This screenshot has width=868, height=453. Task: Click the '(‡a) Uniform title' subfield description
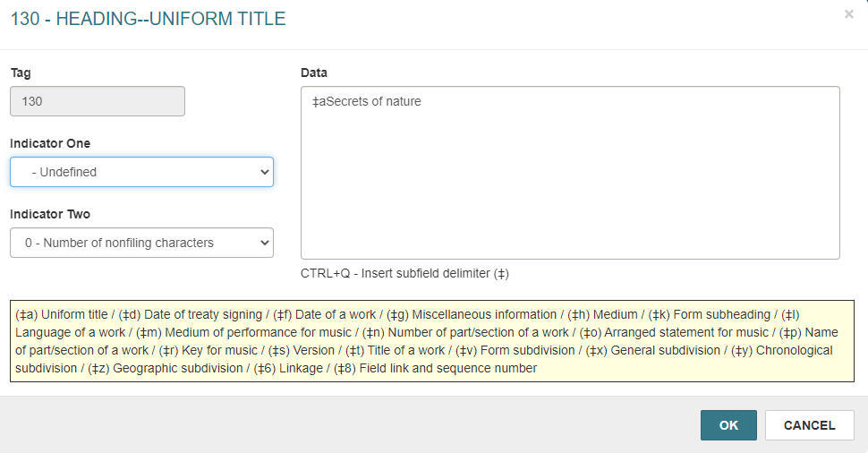(x=62, y=314)
